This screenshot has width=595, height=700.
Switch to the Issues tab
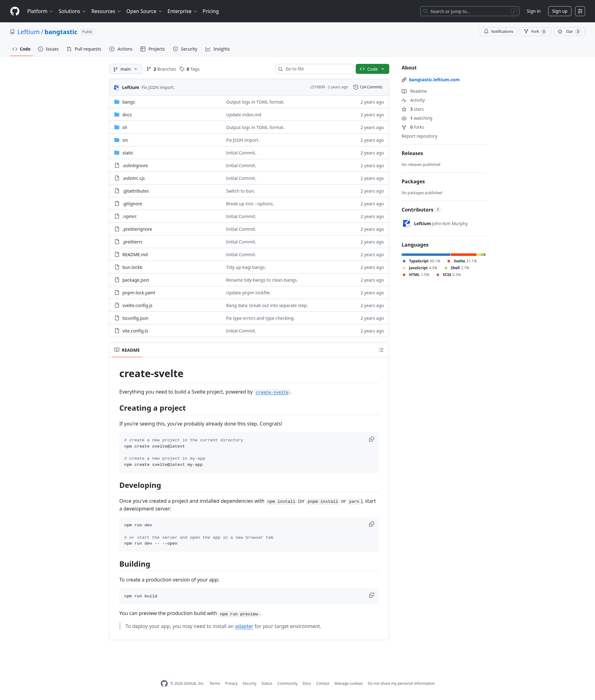point(49,49)
